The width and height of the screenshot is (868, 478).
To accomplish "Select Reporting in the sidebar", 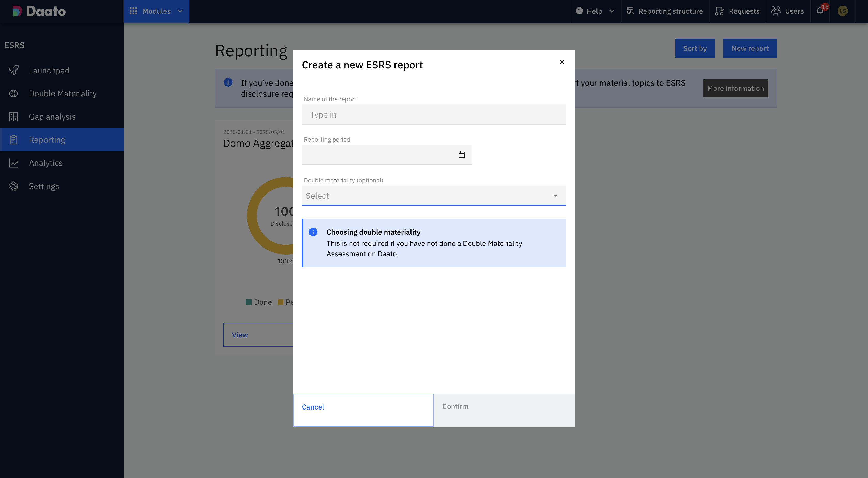I will (x=47, y=140).
